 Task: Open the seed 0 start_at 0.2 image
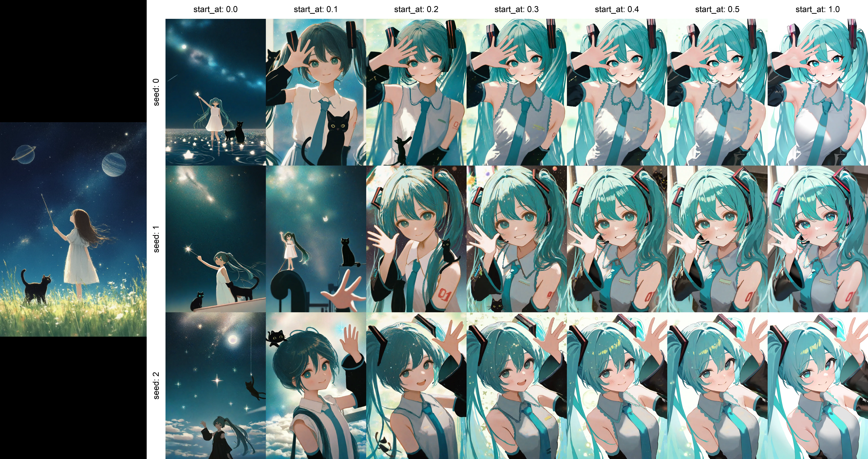(x=416, y=92)
